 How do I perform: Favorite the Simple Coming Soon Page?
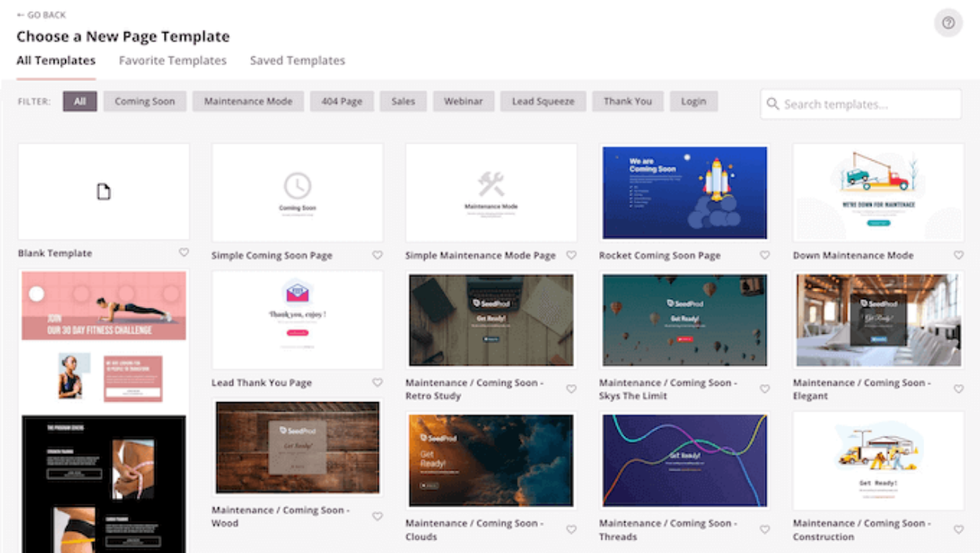coord(377,255)
